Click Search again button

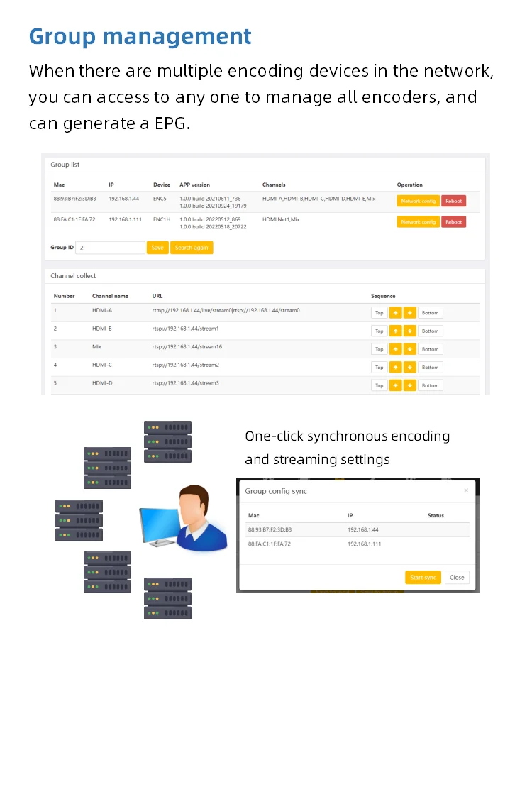192,248
